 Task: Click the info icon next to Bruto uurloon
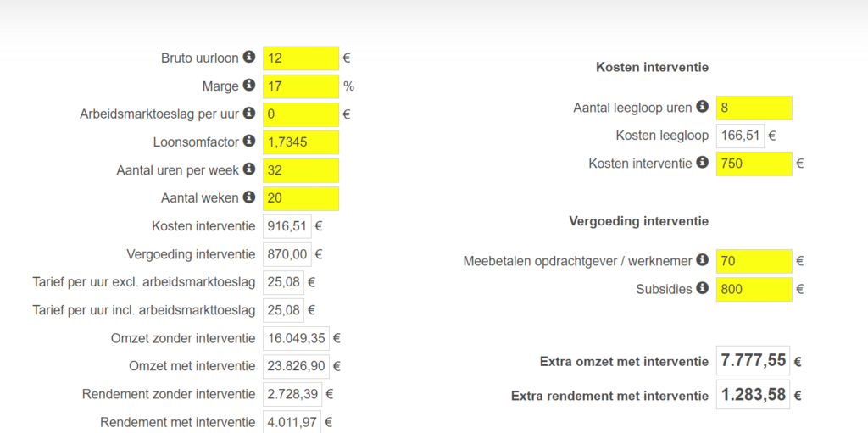pyautogui.click(x=249, y=57)
